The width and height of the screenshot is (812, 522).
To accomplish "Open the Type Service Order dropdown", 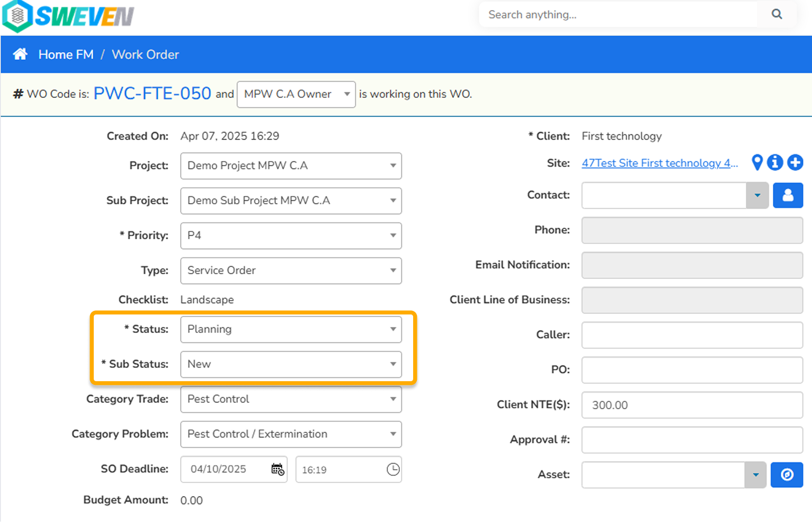I will click(x=291, y=271).
